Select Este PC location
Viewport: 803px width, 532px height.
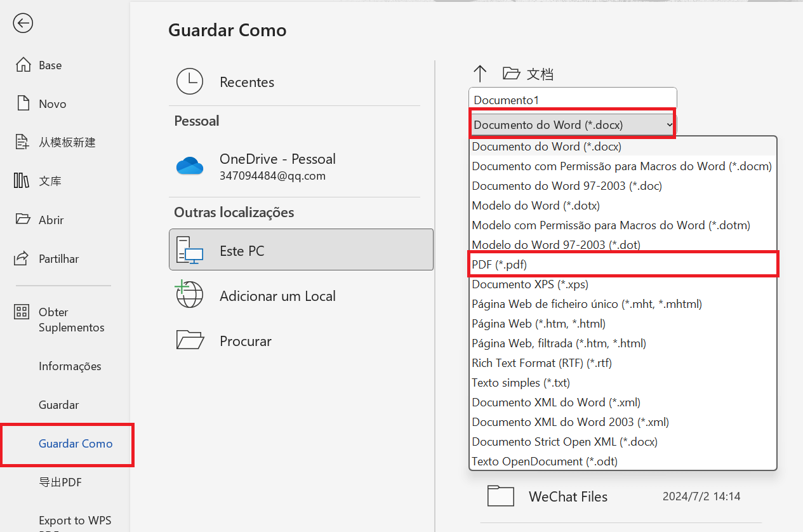point(301,250)
